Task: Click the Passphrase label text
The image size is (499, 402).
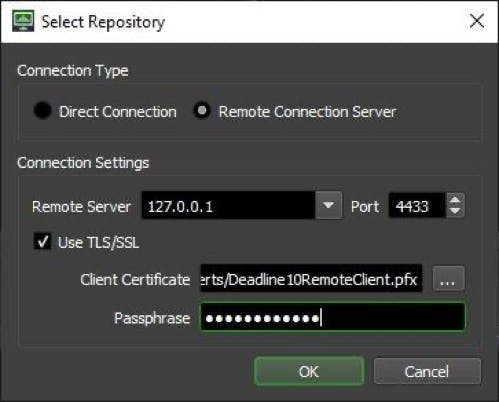Action: click(152, 318)
